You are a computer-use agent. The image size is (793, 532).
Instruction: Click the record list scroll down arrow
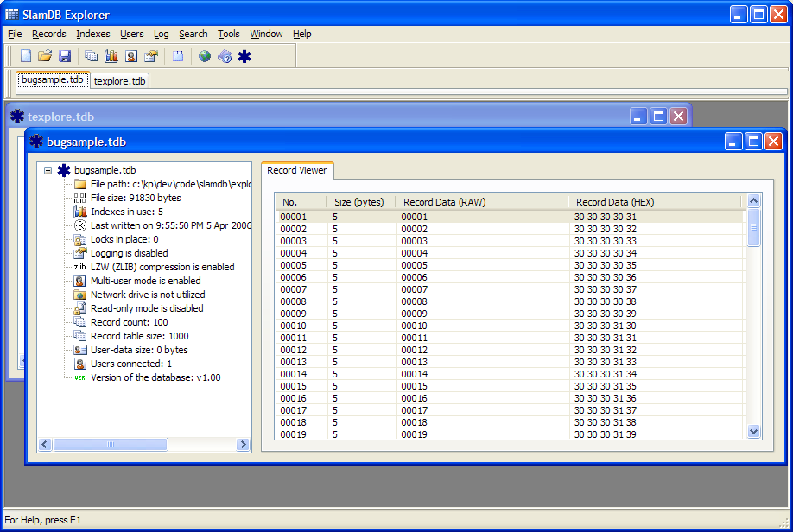(x=753, y=431)
